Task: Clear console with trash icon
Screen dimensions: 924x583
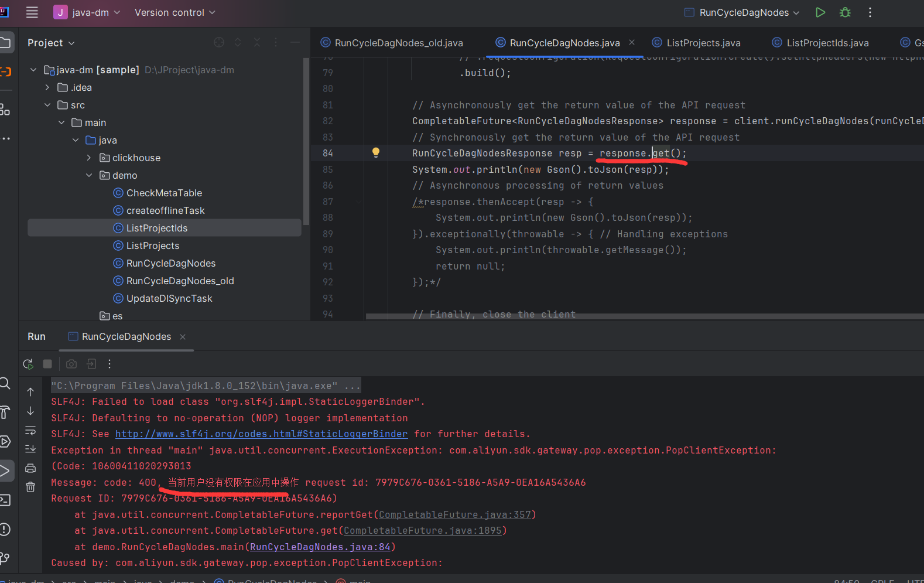Action: click(30, 487)
